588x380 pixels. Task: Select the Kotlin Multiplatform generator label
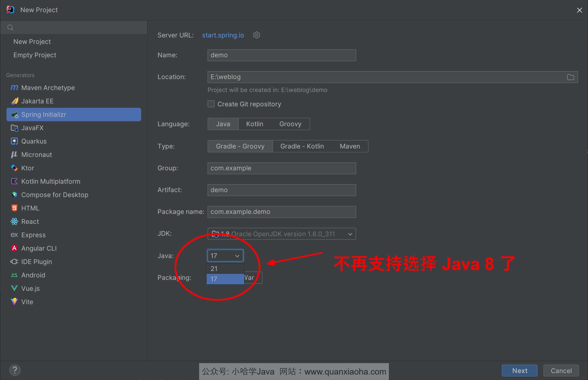(x=51, y=181)
